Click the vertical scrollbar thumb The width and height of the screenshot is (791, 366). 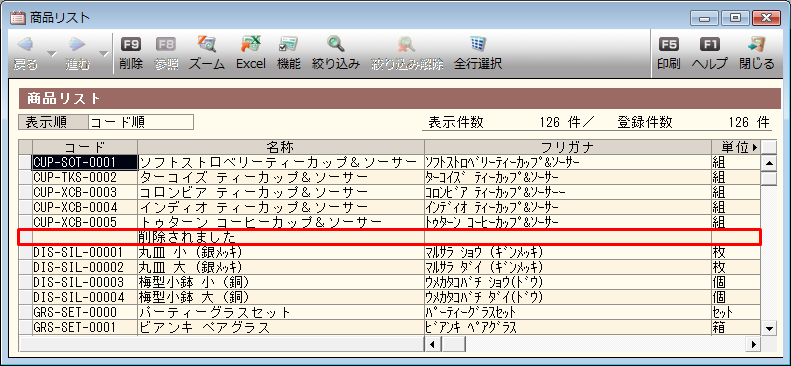[769, 178]
